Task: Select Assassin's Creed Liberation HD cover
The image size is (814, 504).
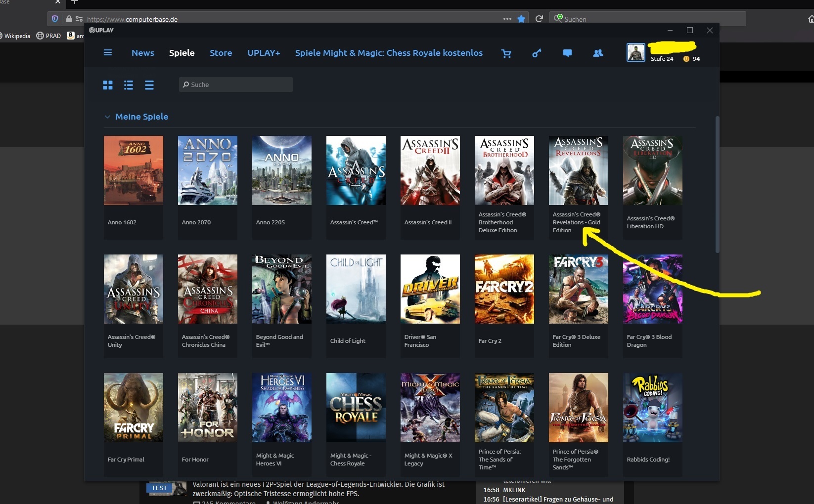Action: coord(653,170)
